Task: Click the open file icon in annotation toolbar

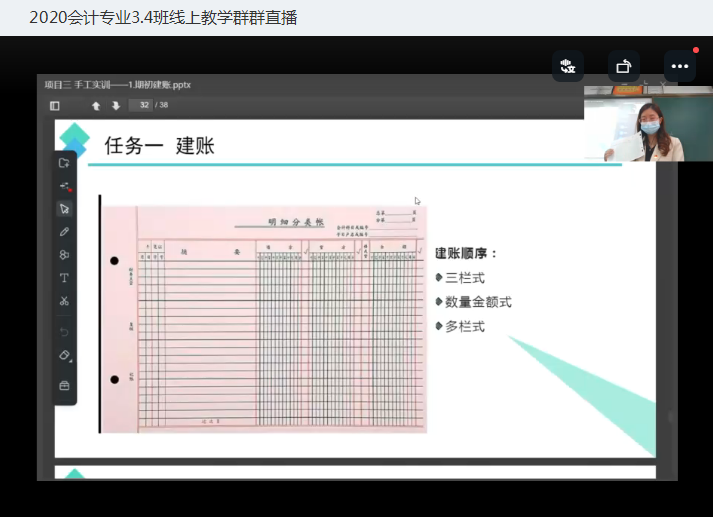Action: point(64,163)
